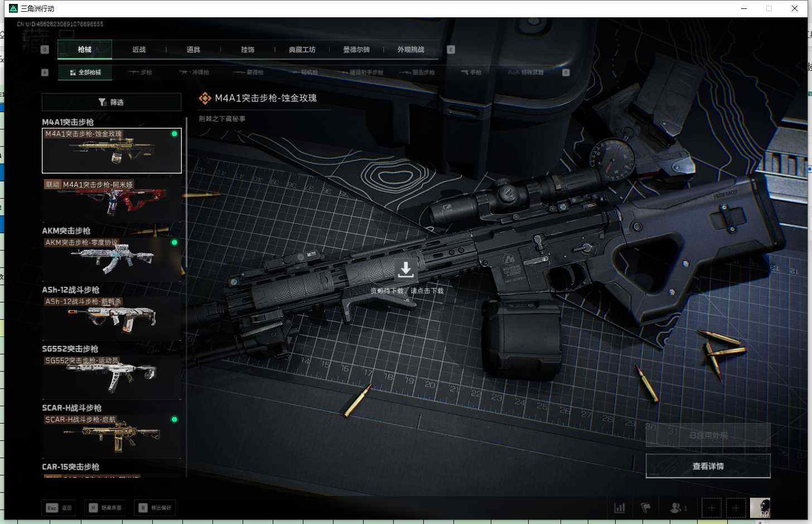Select the SCAR-H战斗步枪-启航 skin thumbnail

112,436
